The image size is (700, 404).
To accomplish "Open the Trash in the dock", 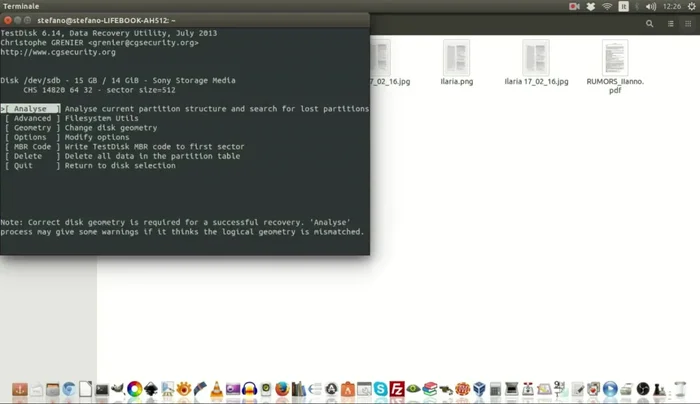I will click(x=680, y=389).
